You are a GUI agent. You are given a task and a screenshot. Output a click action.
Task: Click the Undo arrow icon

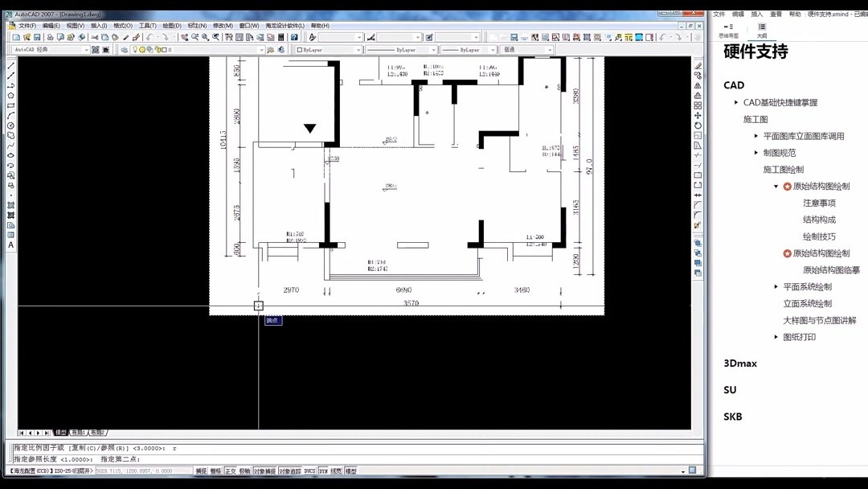click(x=149, y=37)
